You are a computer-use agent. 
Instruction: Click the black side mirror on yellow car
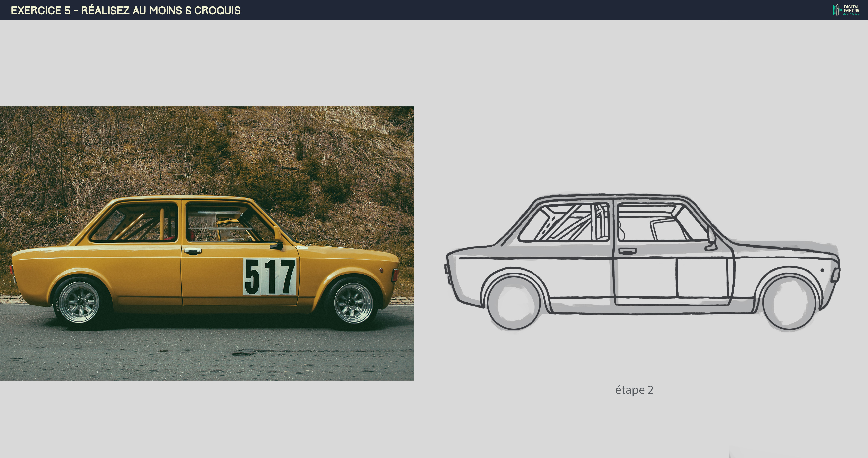277,245
